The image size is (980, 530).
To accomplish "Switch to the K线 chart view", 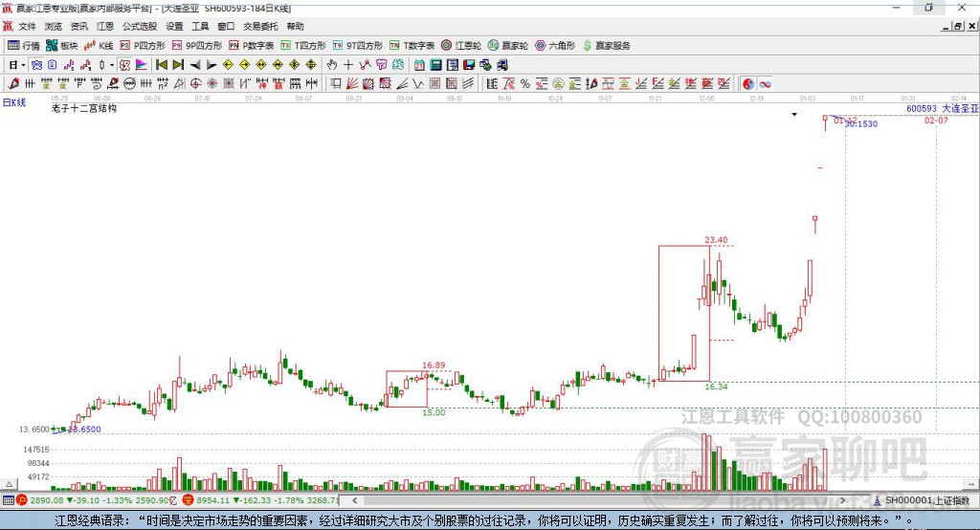I will pos(99,46).
